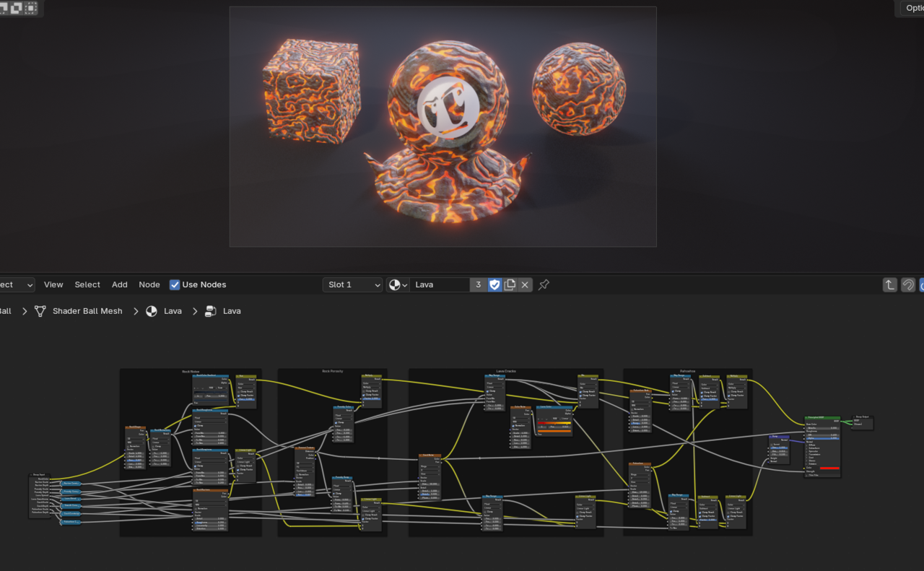
Task: Duplicate the Lava material with new-material icon
Action: click(510, 284)
